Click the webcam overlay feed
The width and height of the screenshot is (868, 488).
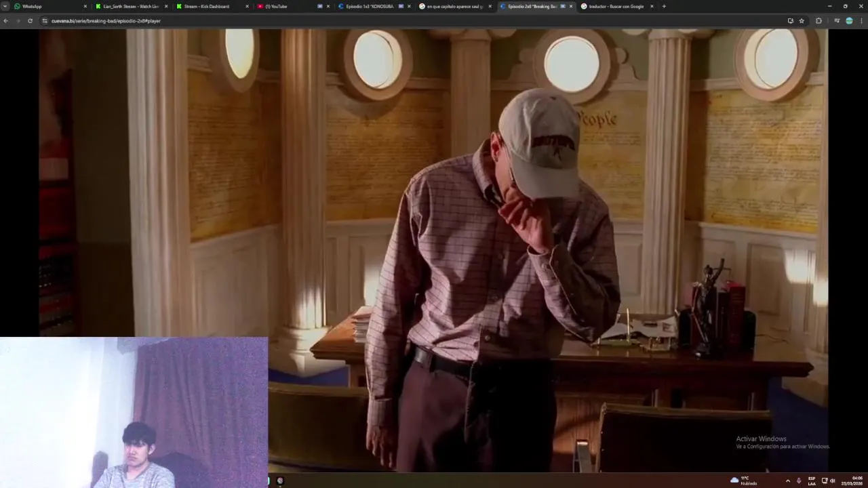(134, 412)
